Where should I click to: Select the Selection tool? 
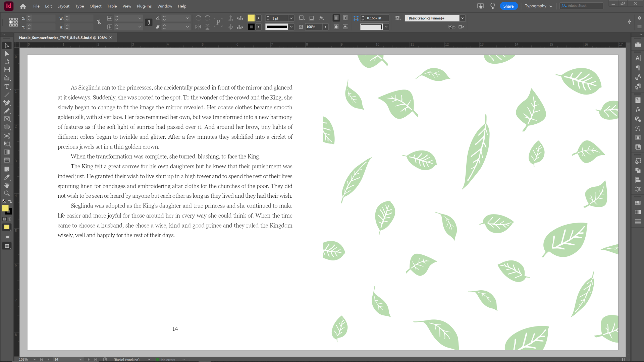pos(7,46)
